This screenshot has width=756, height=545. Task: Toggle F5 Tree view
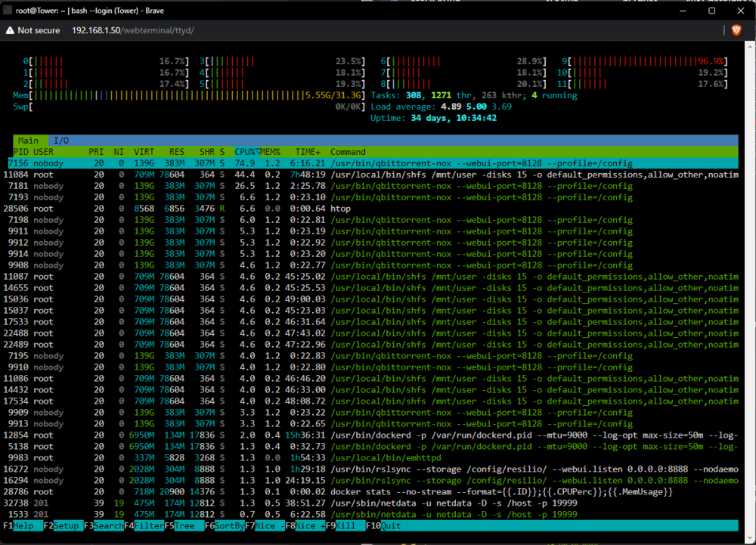click(184, 526)
